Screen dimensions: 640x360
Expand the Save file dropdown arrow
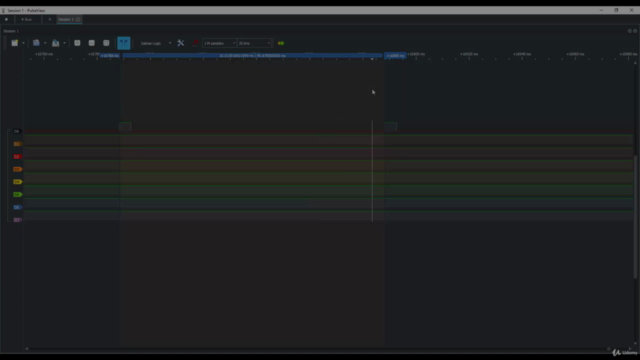(x=64, y=43)
